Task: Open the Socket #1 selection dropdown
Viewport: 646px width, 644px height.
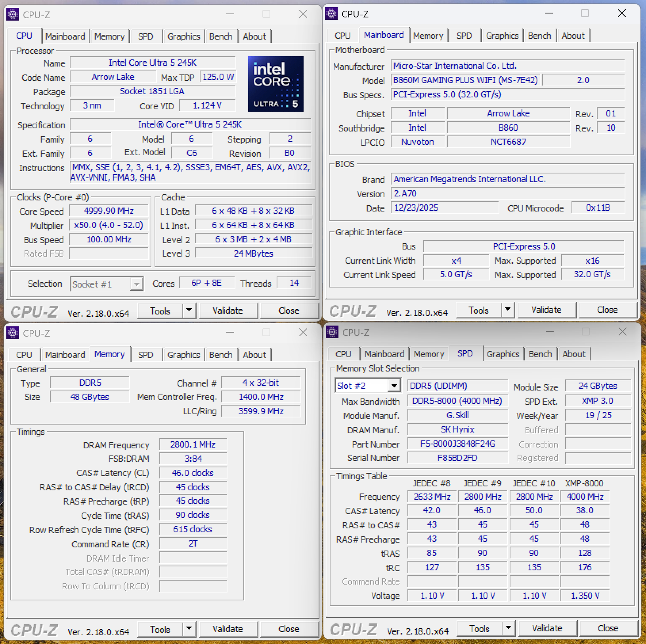Action: pyautogui.click(x=136, y=284)
